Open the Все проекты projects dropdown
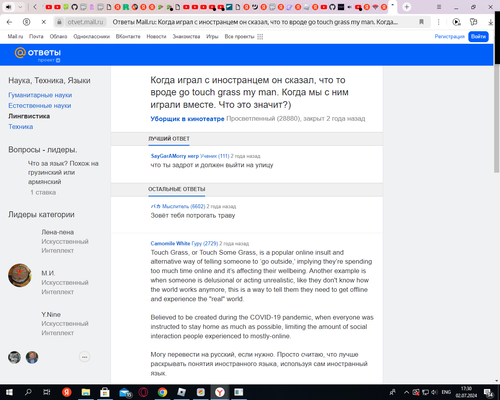This screenshot has width=500, height=400. click(x=244, y=37)
